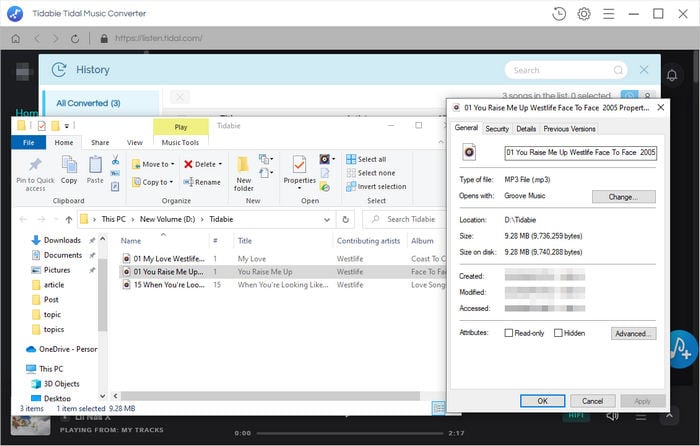Click Tidal player volume speaker icon
Image resolution: width=700 pixels, height=446 pixels.
(x=612, y=417)
